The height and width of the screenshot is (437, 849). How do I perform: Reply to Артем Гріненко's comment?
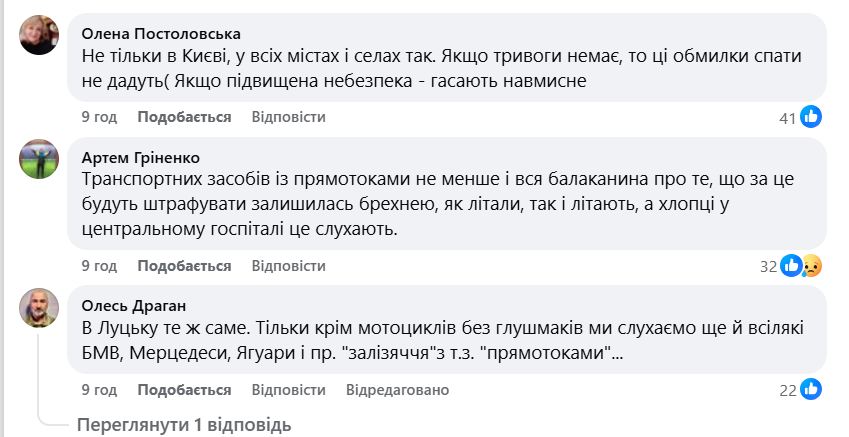(x=288, y=266)
